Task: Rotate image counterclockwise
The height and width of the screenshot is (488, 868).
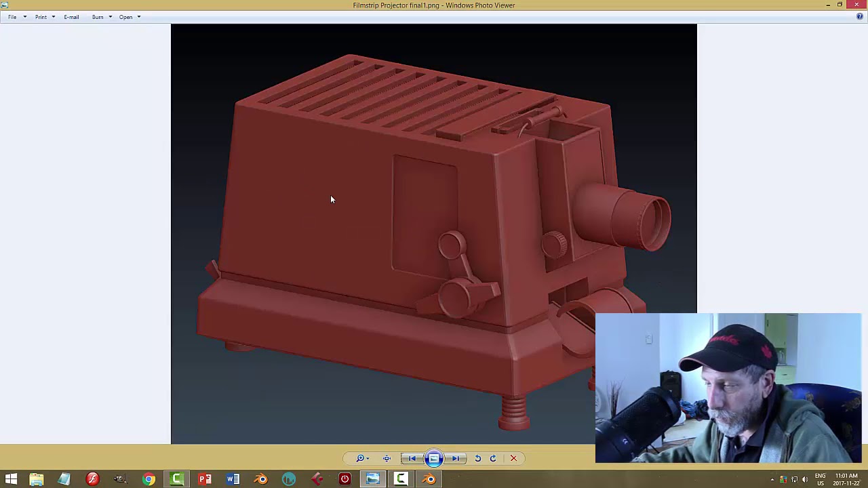Action: 477,459
